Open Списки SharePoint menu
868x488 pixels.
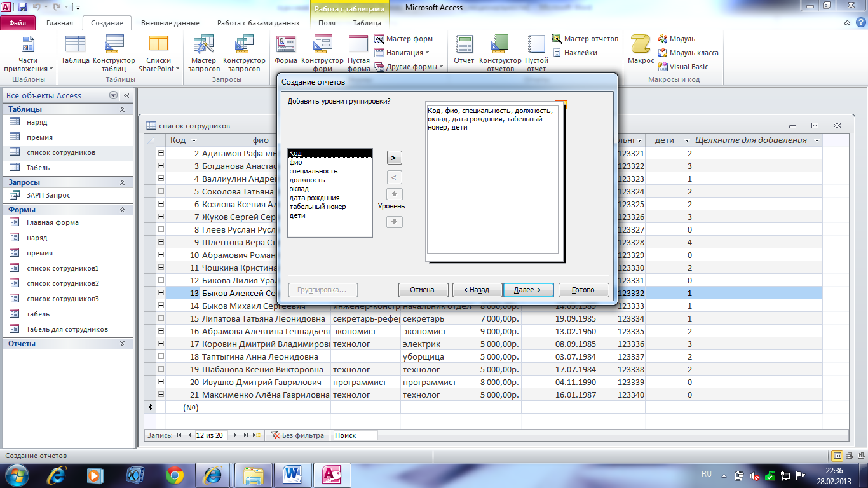[158, 54]
